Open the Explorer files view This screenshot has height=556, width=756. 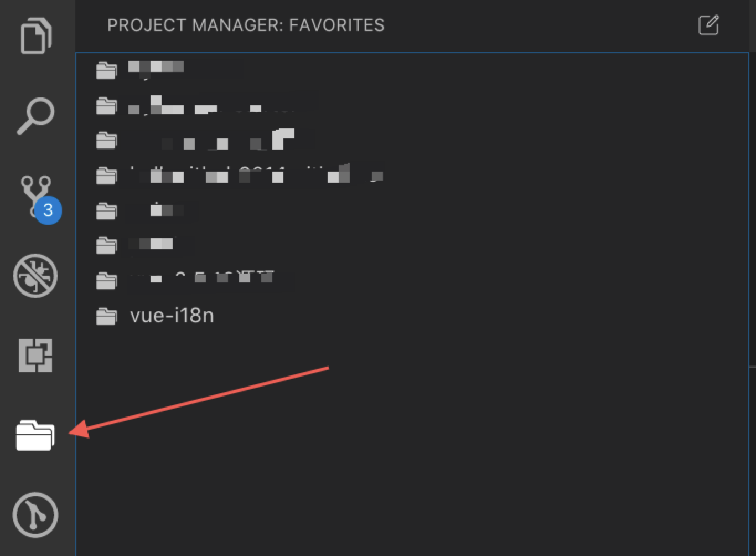[37, 36]
